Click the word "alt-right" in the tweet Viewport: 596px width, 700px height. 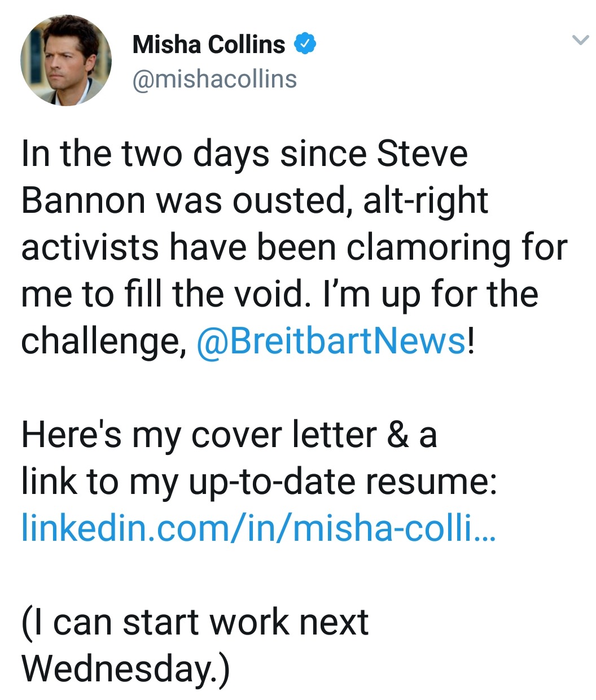pyautogui.click(x=425, y=201)
